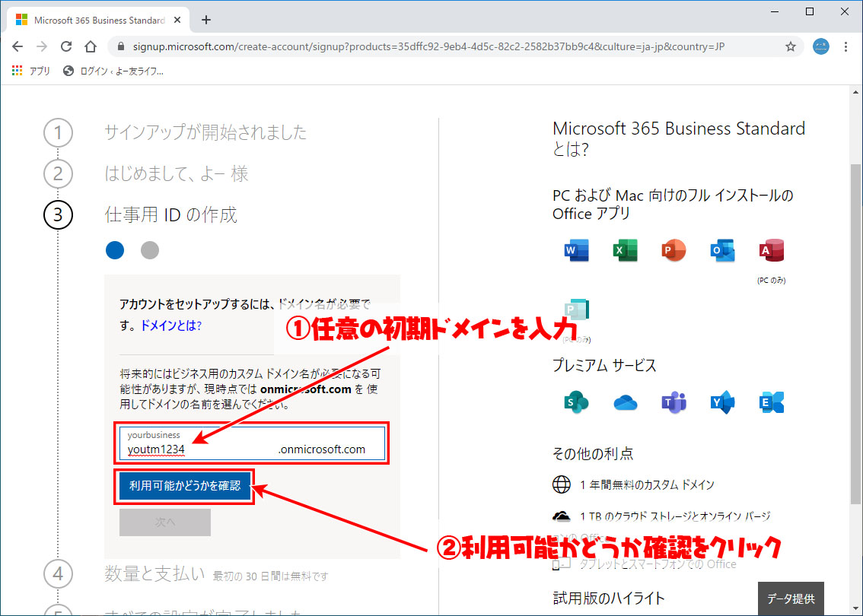Image resolution: width=863 pixels, height=616 pixels.
Task: Bookmark this page with the star
Action: tap(791, 46)
